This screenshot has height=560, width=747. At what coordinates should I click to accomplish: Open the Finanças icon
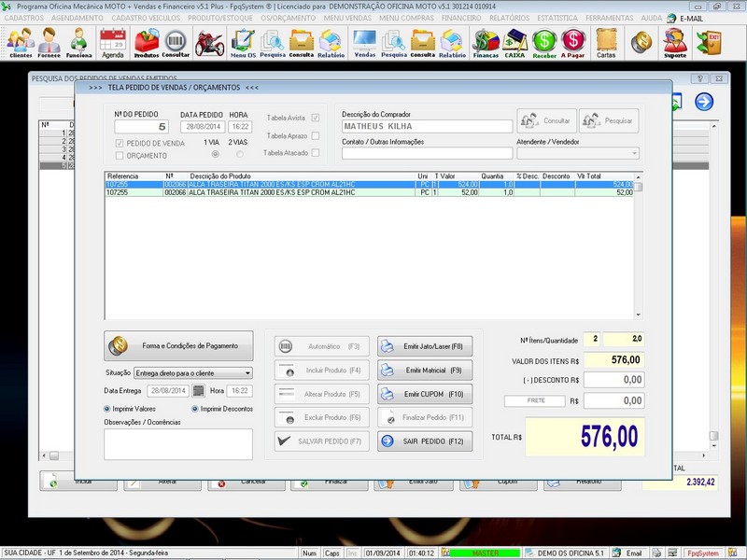point(486,43)
